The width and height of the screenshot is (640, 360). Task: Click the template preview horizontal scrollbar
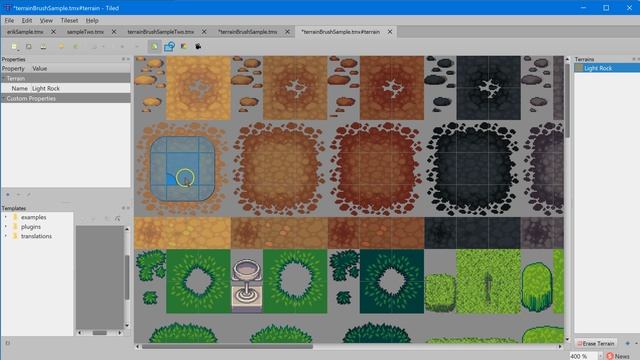pos(99,333)
